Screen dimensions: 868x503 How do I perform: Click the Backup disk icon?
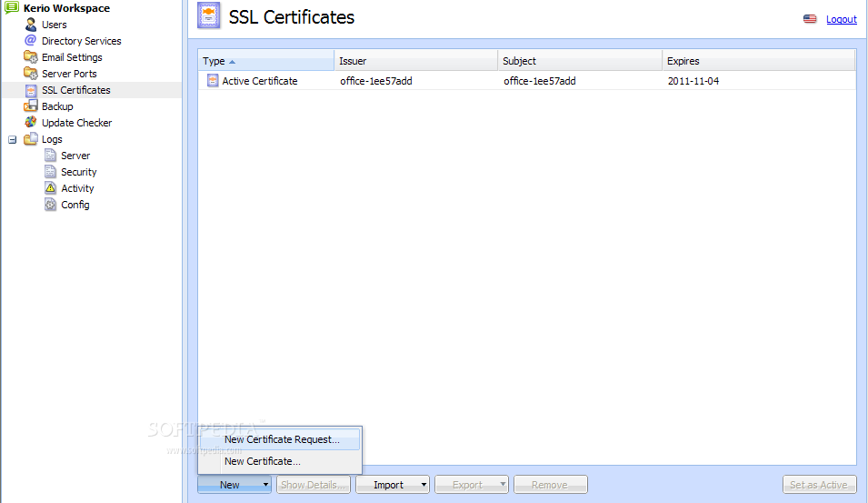30,106
